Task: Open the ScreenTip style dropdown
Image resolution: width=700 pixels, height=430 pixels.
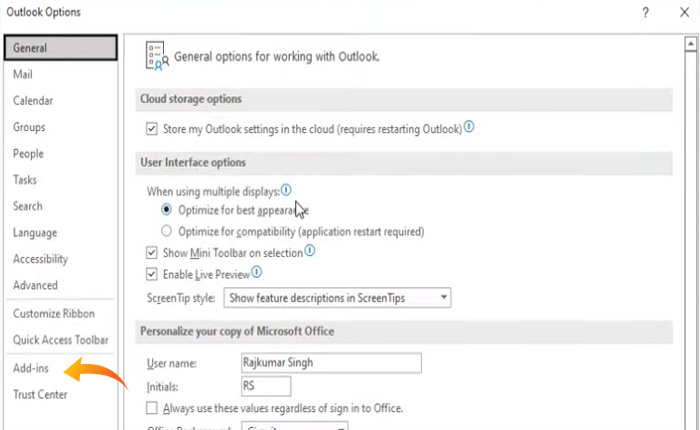Action: pyautogui.click(x=445, y=298)
